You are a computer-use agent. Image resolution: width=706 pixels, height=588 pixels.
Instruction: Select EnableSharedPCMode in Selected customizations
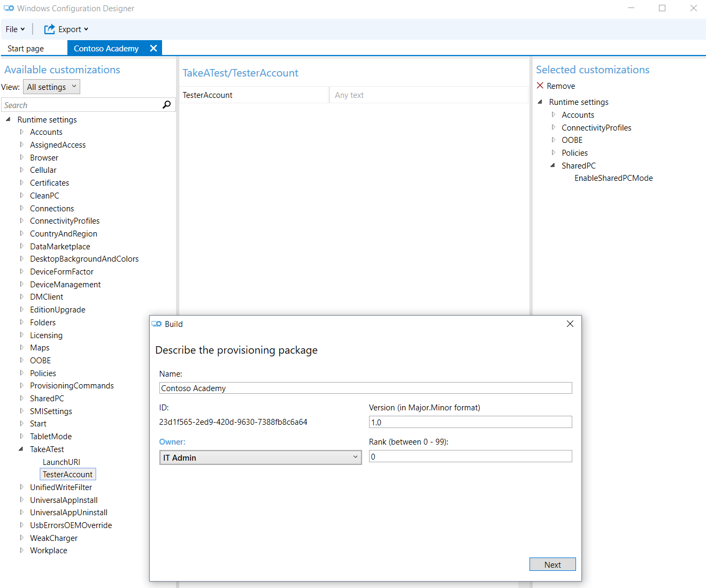click(x=613, y=178)
